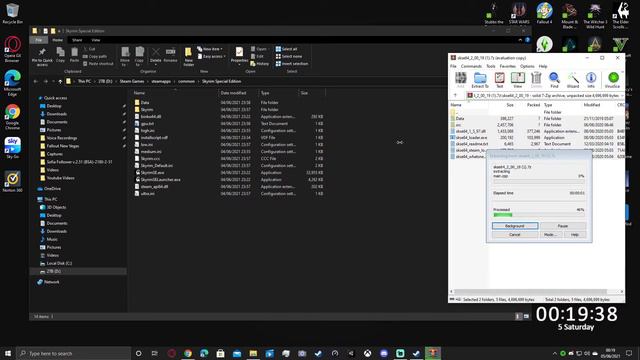
Task: Click Select all in Explorer ribbon
Action: click(287, 49)
